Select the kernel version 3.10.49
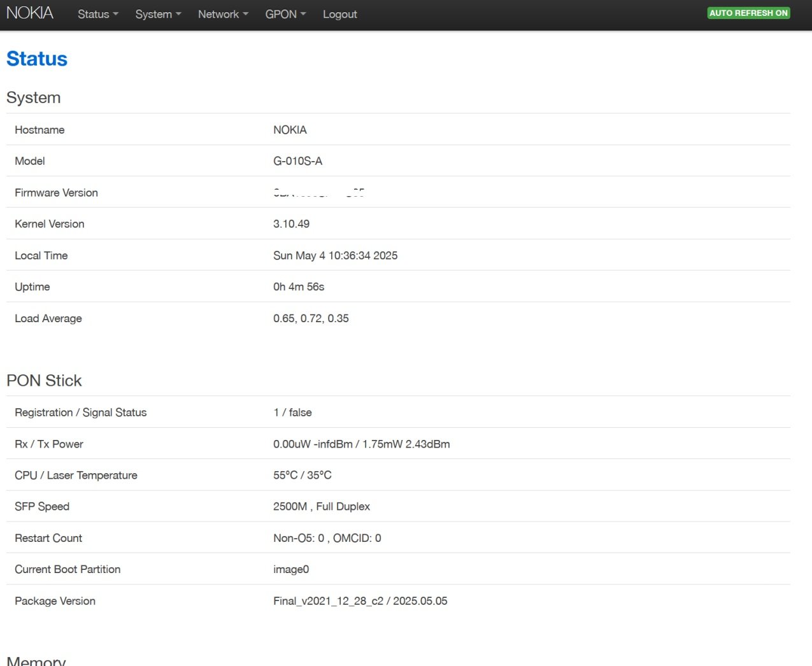Viewport: 812px width, 666px height. coord(291,224)
